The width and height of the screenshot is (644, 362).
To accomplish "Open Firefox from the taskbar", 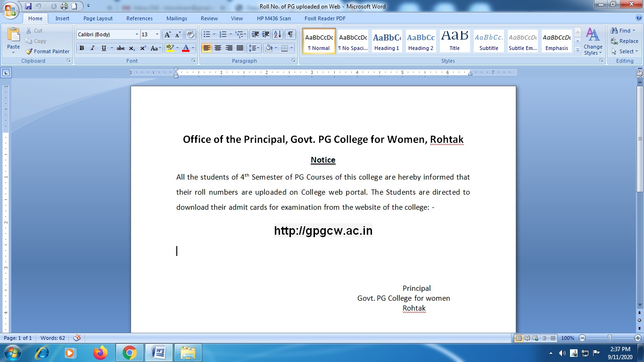I will pyautogui.click(x=100, y=353).
